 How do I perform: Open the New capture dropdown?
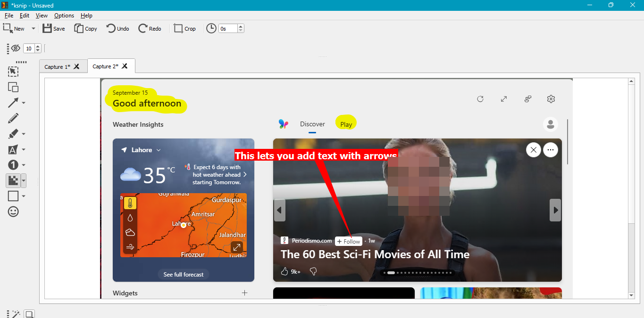(x=33, y=28)
